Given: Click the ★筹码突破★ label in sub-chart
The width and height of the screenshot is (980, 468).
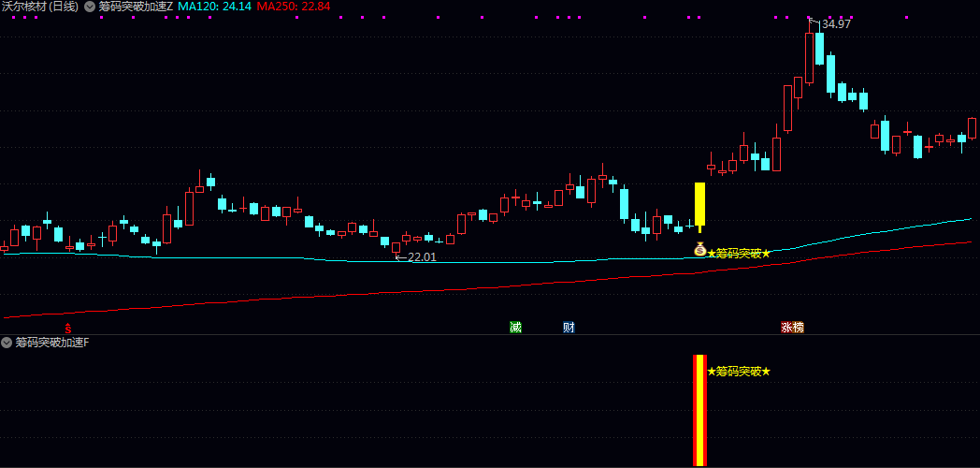Looking at the screenshot, I should (739, 372).
